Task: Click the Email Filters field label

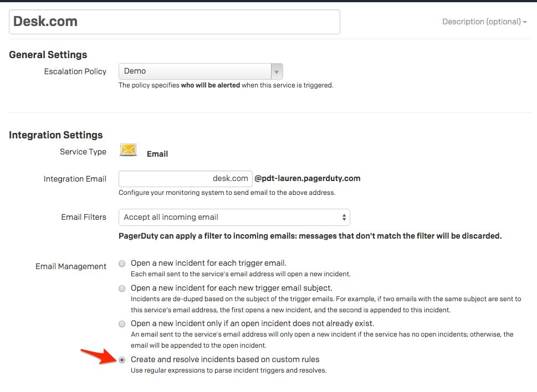Action: 83,217
